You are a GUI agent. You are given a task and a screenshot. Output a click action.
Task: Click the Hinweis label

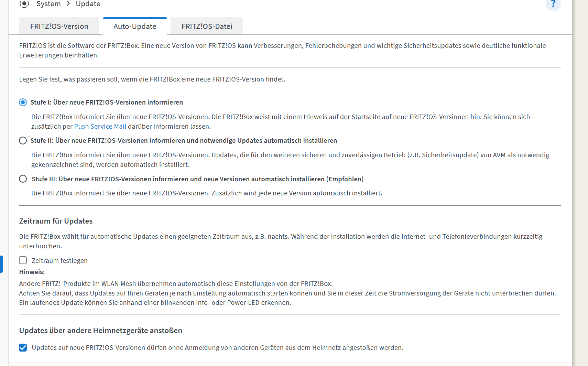pos(32,272)
